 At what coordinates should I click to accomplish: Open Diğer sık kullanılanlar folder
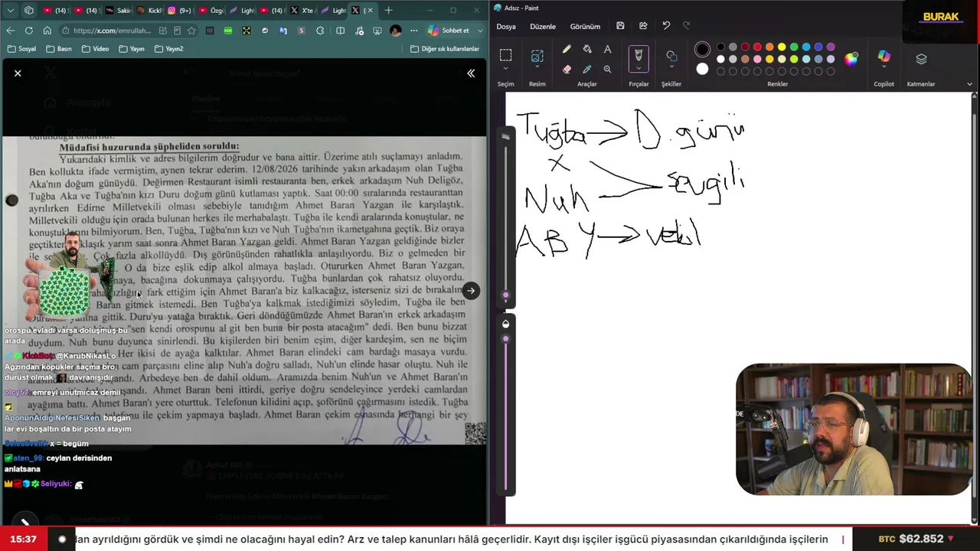pyautogui.click(x=445, y=49)
